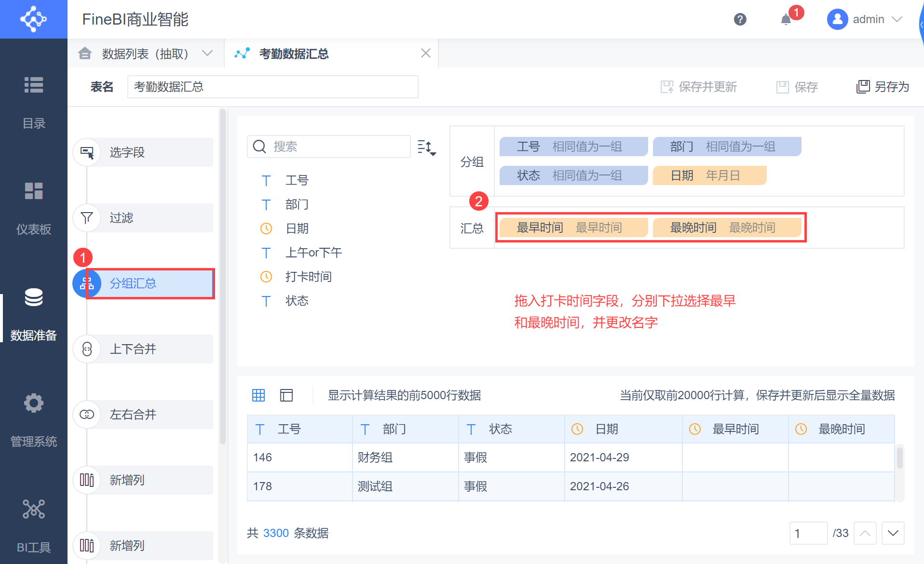
Task: Click 保存并更新 button
Action: (x=698, y=87)
